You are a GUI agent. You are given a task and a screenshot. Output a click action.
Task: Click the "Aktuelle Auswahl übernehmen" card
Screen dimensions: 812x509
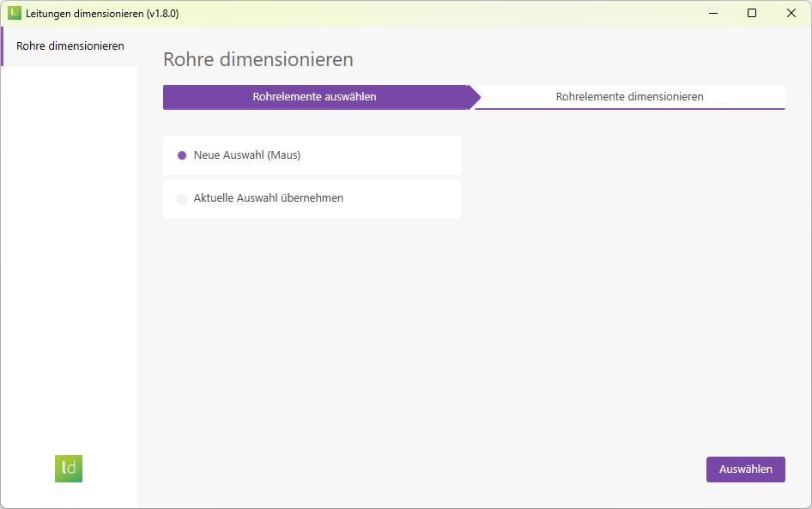tap(312, 197)
